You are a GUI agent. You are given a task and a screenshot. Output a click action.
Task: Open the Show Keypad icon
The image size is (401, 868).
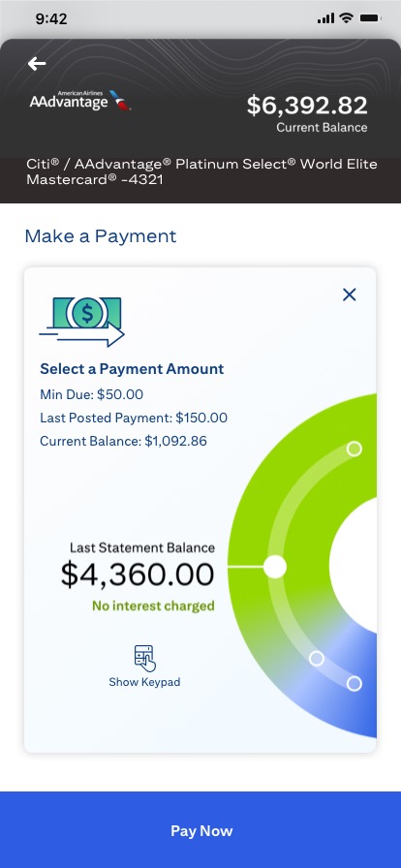tap(145, 659)
